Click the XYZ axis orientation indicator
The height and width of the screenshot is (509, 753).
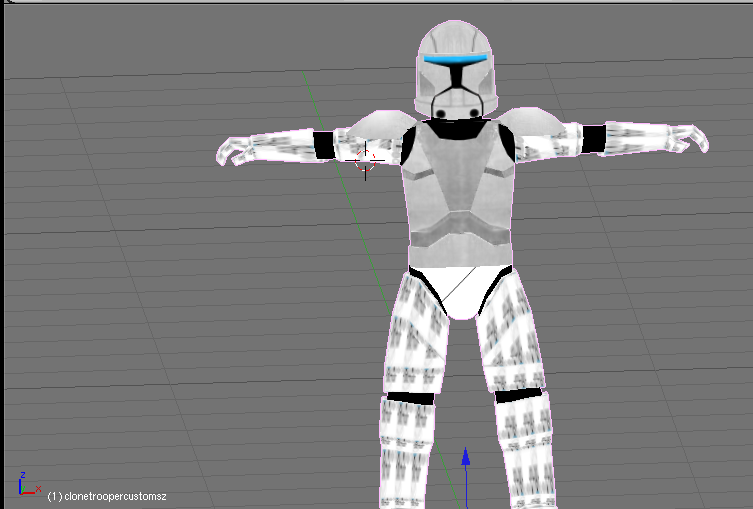(x=30, y=484)
